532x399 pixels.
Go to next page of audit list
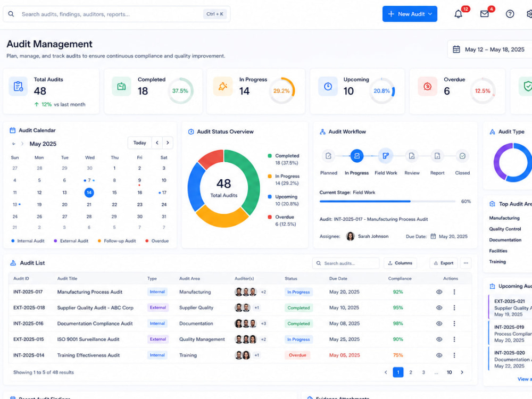coord(462,372)
